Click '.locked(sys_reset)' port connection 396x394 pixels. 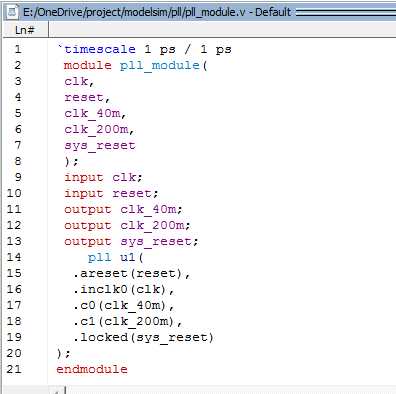[x=143, y=337]
